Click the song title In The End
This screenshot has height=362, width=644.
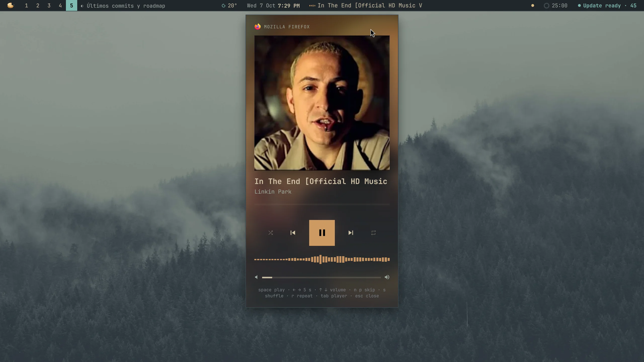tap(321, 181)
